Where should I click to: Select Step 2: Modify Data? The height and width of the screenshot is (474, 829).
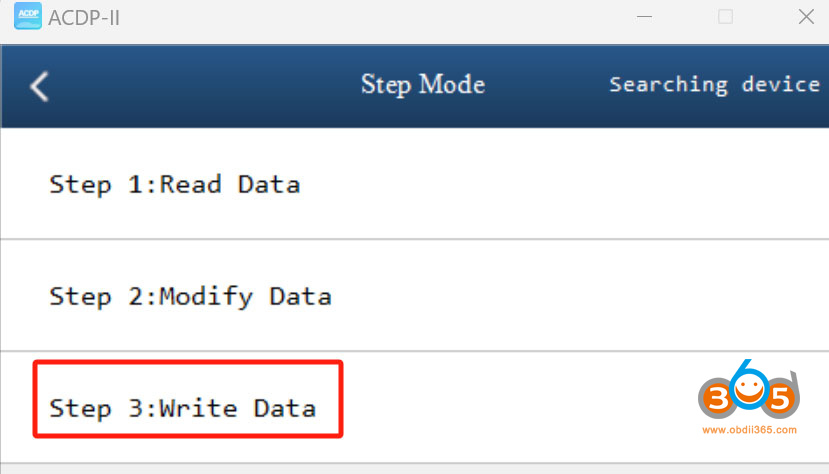coord(190,296)
